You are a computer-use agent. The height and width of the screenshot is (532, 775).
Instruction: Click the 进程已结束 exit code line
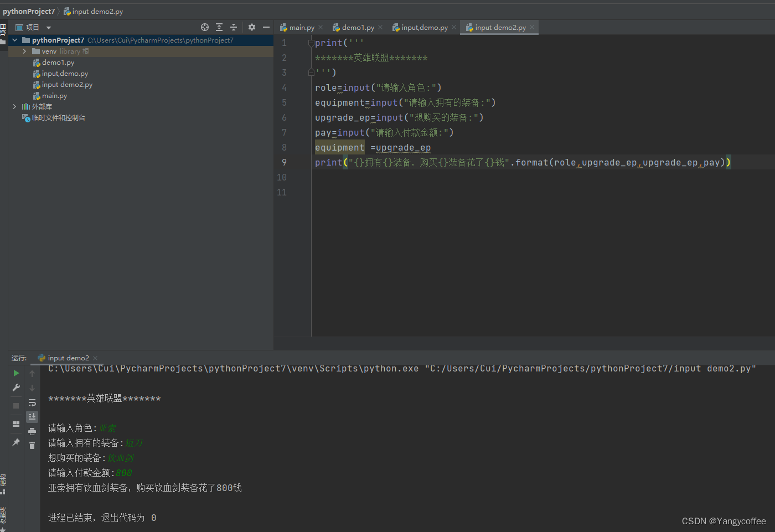(102, 518)
